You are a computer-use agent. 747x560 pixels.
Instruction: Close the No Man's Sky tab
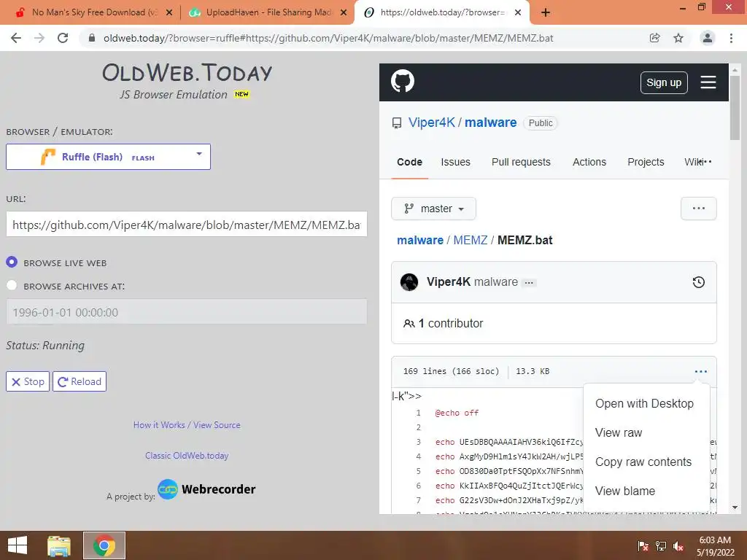(x=169, y=12)
